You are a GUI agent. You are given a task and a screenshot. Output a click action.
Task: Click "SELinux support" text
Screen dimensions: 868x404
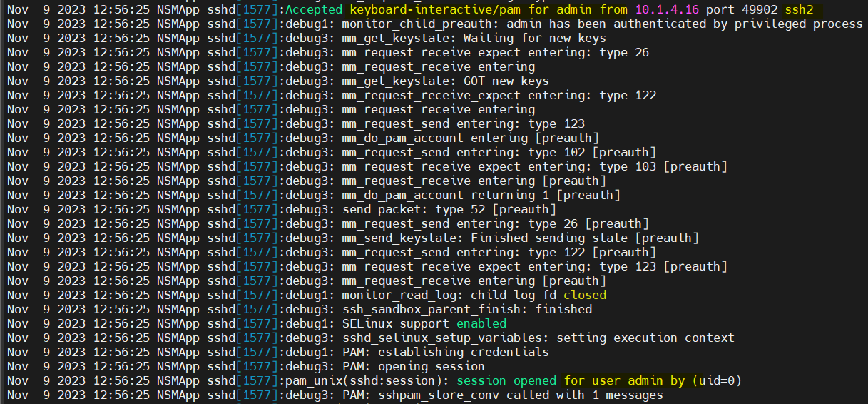pos(396,324)
